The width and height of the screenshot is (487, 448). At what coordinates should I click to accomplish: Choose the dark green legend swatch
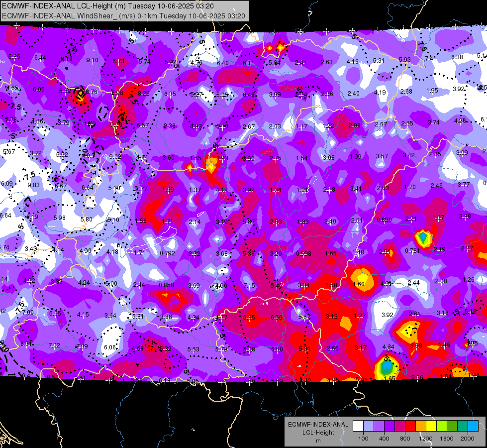pos(452,426)
